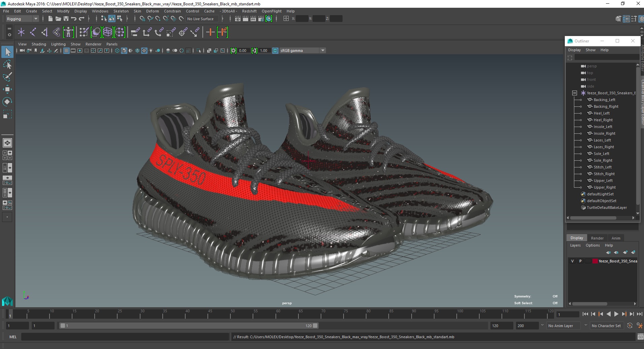This screenshot has width=644, height=349.
Task: Click the IPR render icon
Action: point(253,19)
